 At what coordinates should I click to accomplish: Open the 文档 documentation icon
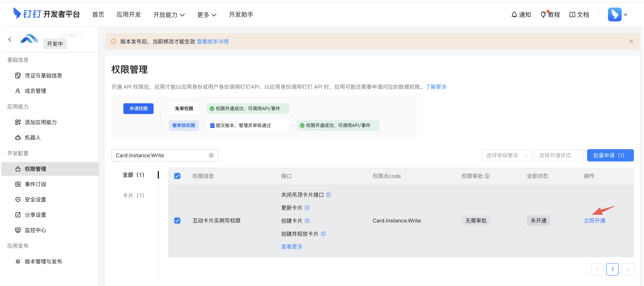573,14
